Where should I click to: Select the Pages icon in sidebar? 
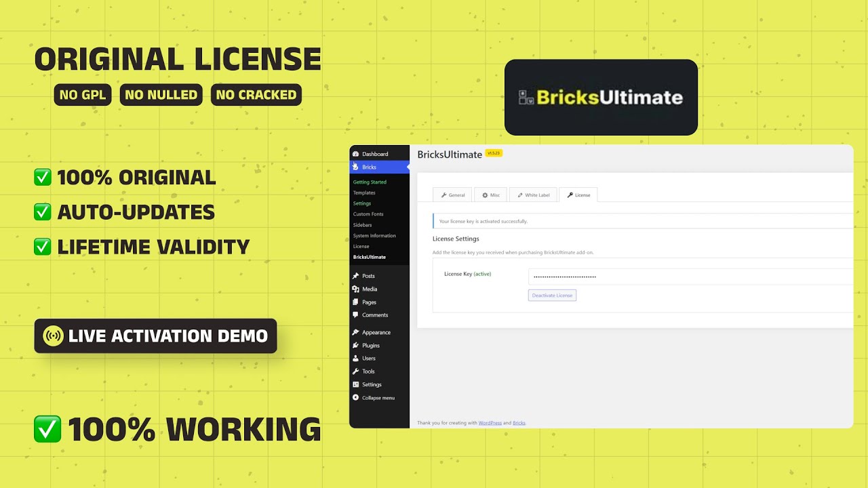point(355,302)
